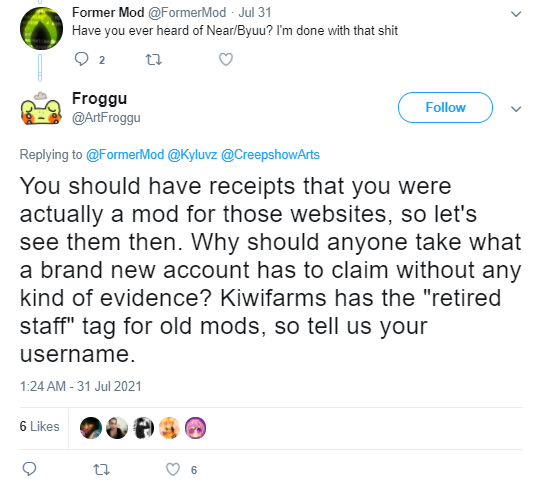
Task: Open Froggu's frog profile picture
Action: tap(41, 108)
